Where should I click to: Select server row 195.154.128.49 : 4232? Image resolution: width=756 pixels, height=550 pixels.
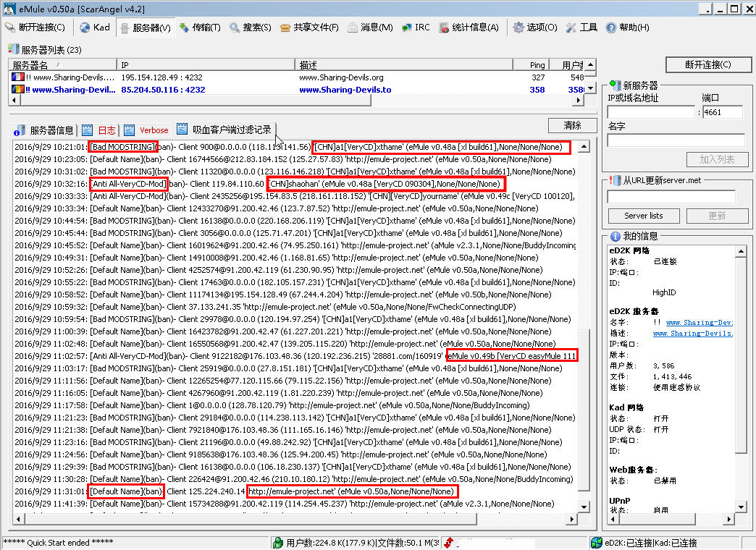(296, 77)
